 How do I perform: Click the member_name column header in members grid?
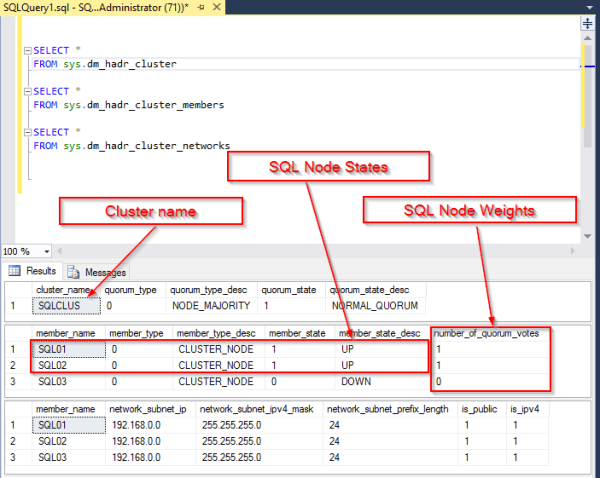click(x=66, y=333)
